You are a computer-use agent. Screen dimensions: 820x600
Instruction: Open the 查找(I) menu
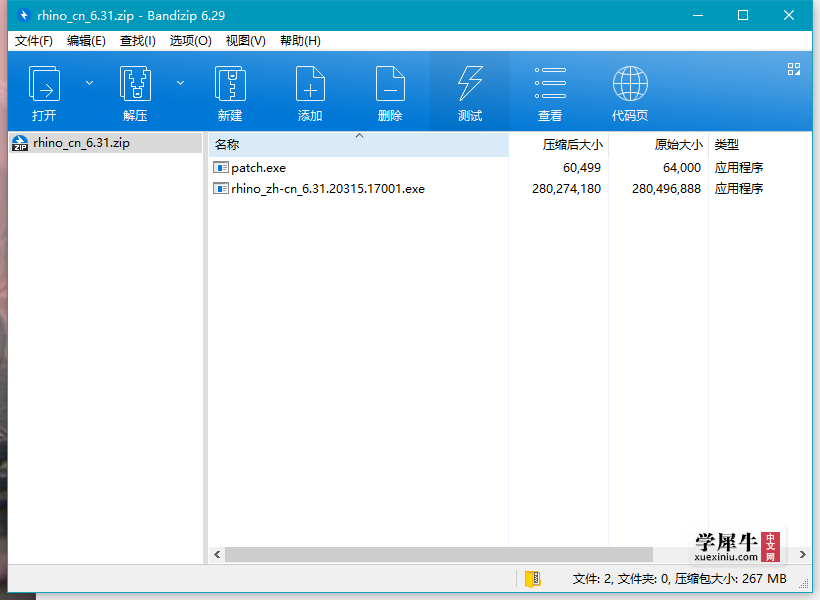pos(138,41)
